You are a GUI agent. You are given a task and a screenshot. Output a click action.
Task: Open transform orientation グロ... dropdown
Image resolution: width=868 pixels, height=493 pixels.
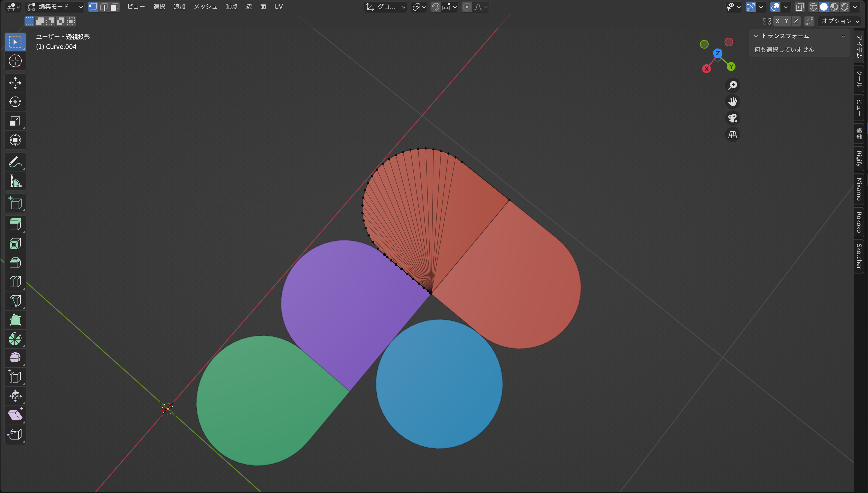(x=386, y=7)
